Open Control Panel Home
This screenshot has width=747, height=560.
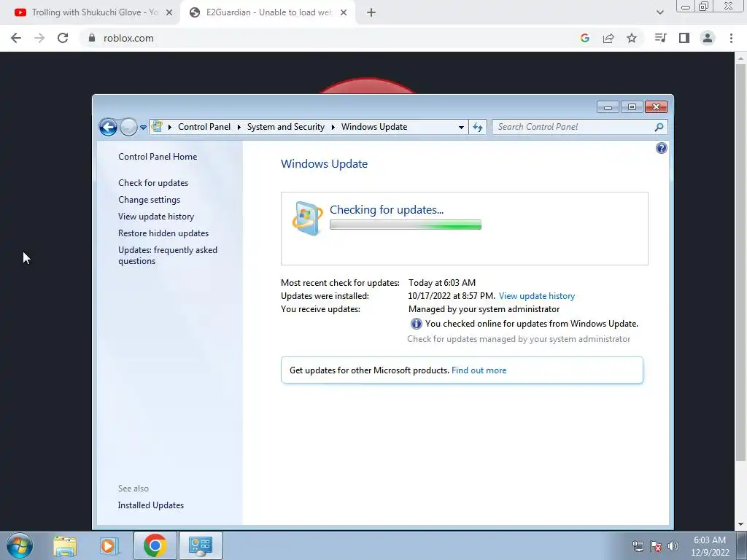click(x=158, y=157)
